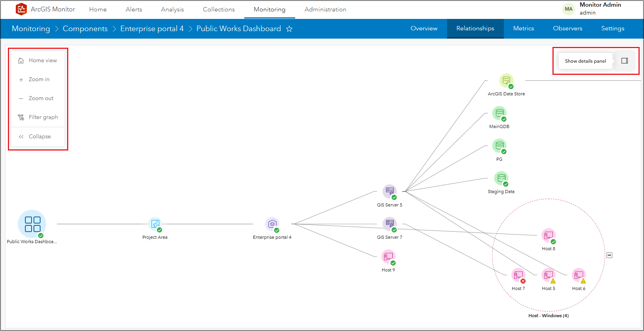Select the Public Works Dashboard node icon
Image resolution: width=644 pixels, height=331 pixels.
click(x=32, y=224)
